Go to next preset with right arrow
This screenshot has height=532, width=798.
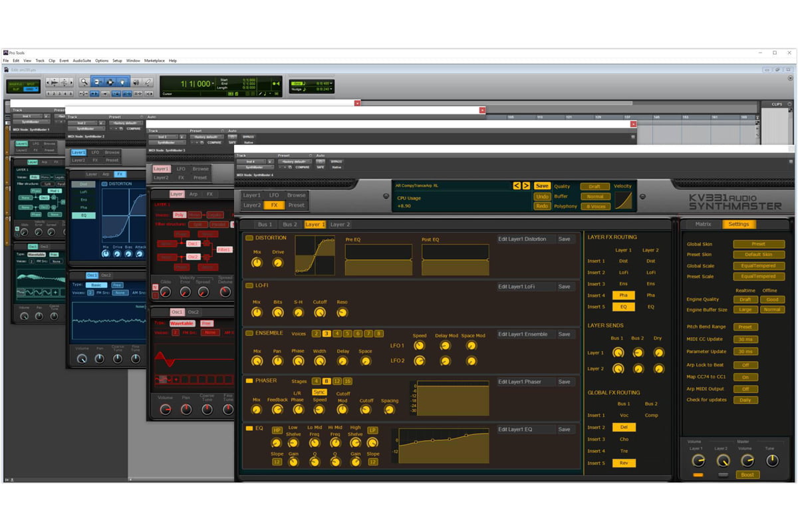point(526,186)
